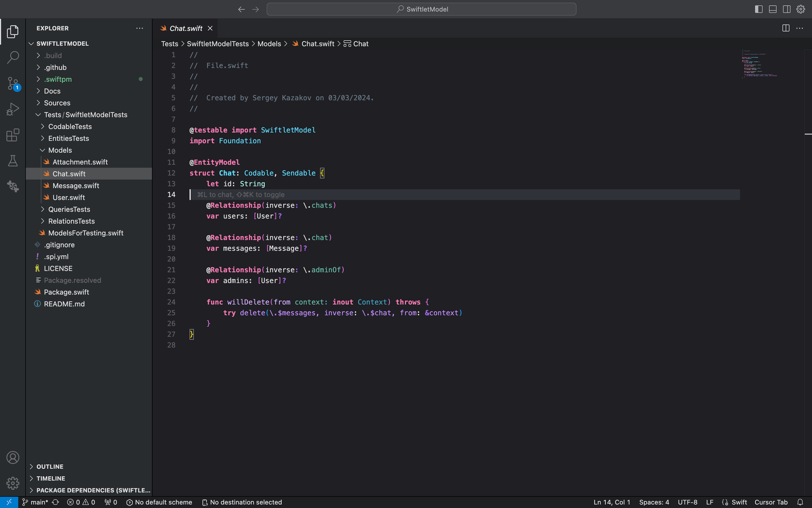812x508 pixels.
Task: Click 'No destination selected' in the status bar
Action: point(246,502)
